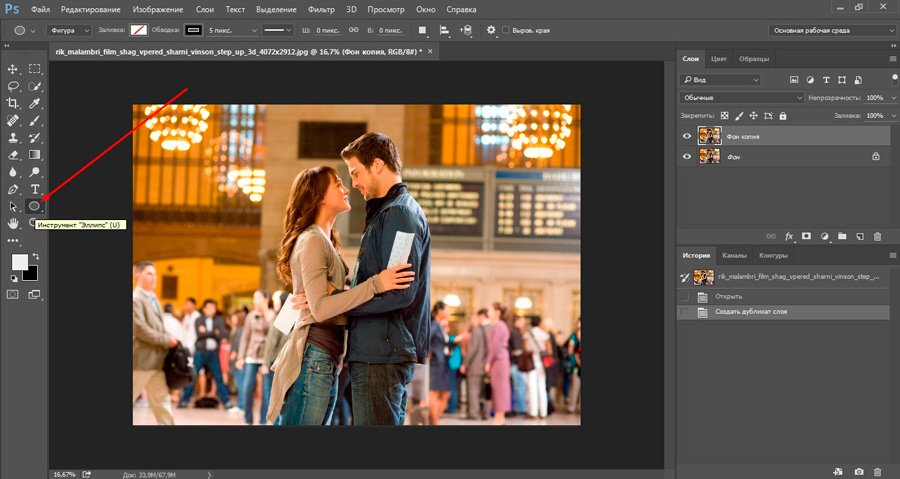Select the Horizontal Type tool
The height and width of the screenshot is (479, 900).
(34, 189)
